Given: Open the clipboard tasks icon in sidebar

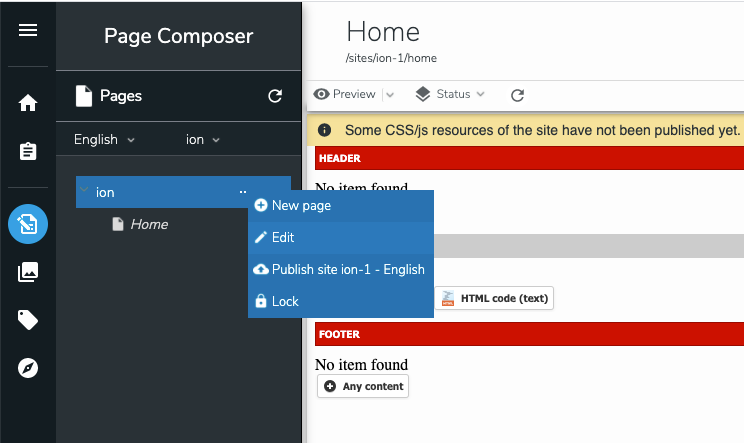Looking at the screenshot, I should (28, 151).
